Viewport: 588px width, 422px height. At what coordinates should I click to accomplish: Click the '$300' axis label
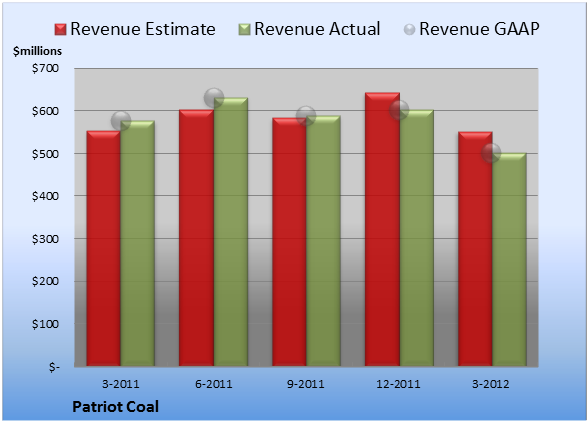(x=45, y=239)
